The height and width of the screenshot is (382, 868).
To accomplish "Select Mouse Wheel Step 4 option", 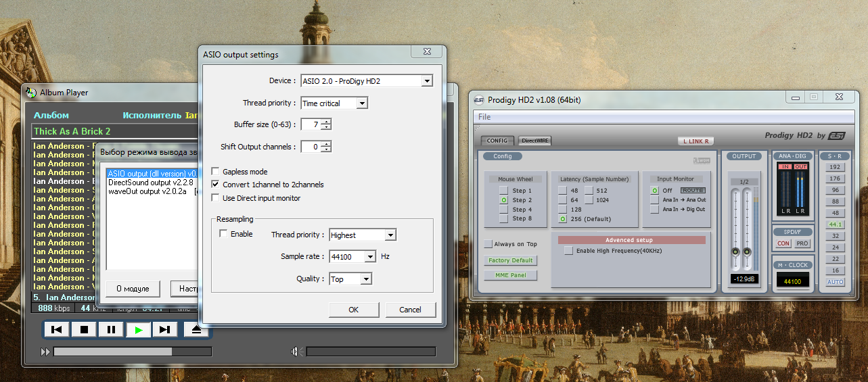I will (x=503, y=210).
